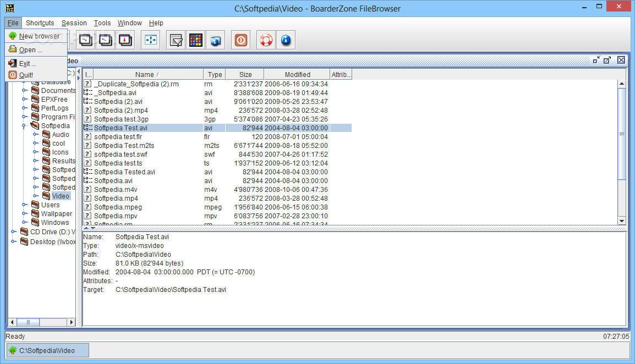The image size is (635, 364).
Task: Choose Quit! from File menu
Action: (x=36, y=75)
